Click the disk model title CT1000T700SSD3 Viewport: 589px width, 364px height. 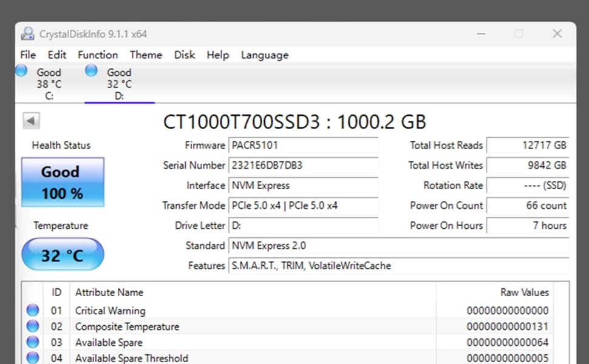(242, 121)
